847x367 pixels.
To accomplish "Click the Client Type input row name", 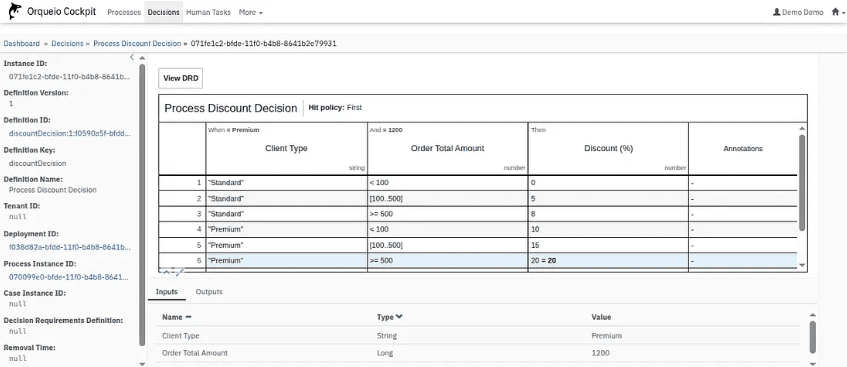I will (181, 336).
